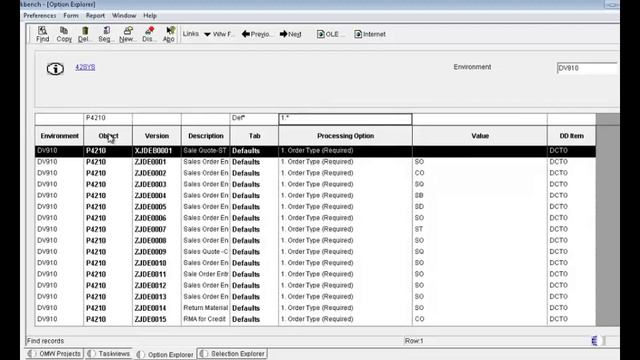Click the Find toolbar icon
Viewport: 640px width, 360px height.
pyautogui.click(x=42, y=34)
